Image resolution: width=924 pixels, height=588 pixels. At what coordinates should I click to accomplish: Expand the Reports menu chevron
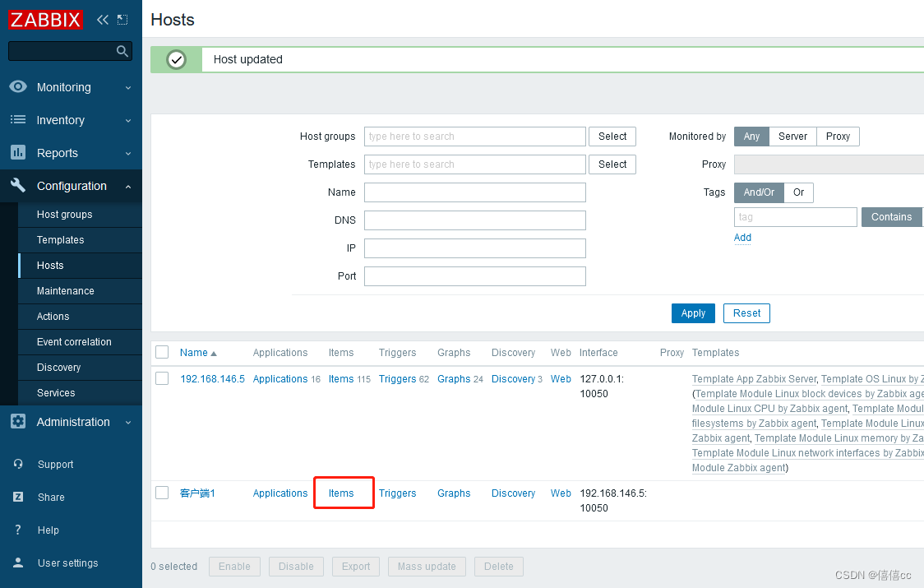coord(128,154)
